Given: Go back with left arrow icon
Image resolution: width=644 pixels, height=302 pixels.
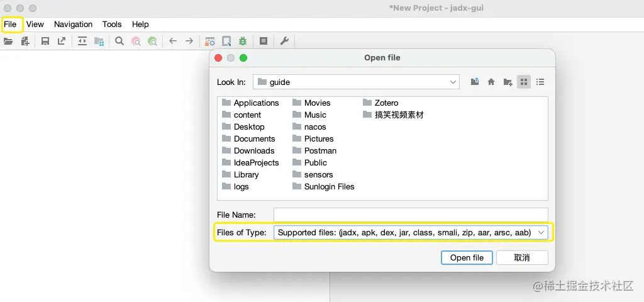Looking at the screenshot, I should pos(173,41).
